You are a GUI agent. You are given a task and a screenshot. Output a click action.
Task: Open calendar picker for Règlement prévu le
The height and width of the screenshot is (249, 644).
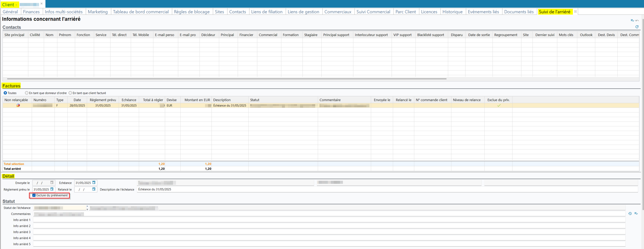click(x=52, y=189)
